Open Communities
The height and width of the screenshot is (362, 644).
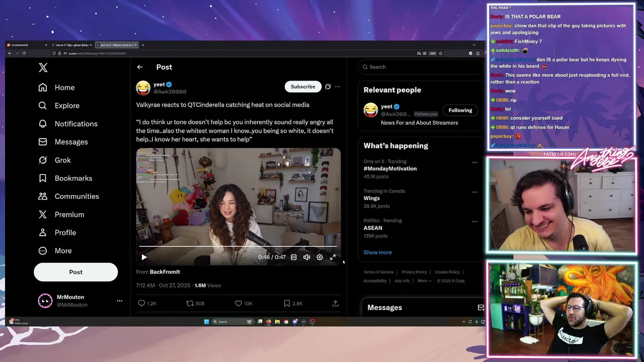(69, 196)
